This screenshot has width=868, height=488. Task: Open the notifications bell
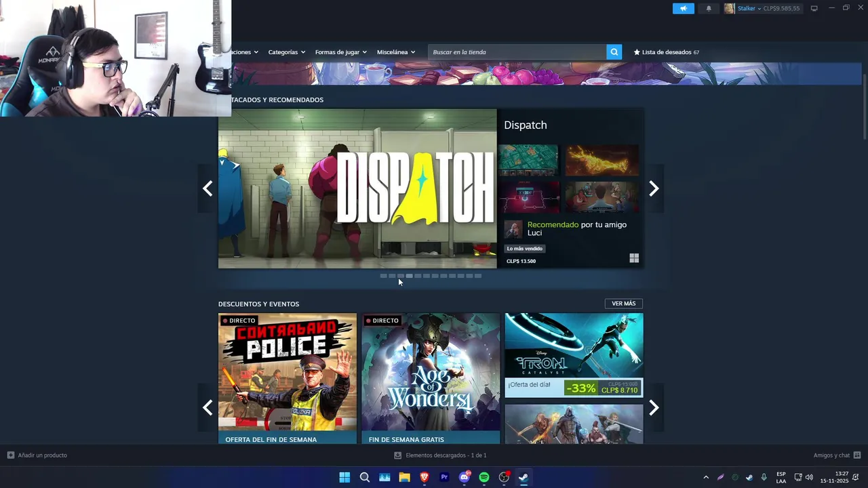(x=709, y=8)
